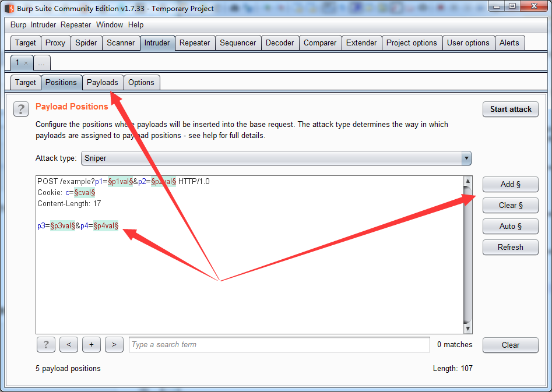The height and width of the screenshot is (392, 552).
Task: Expand the Attack type arrow
Action: [466, 158]
